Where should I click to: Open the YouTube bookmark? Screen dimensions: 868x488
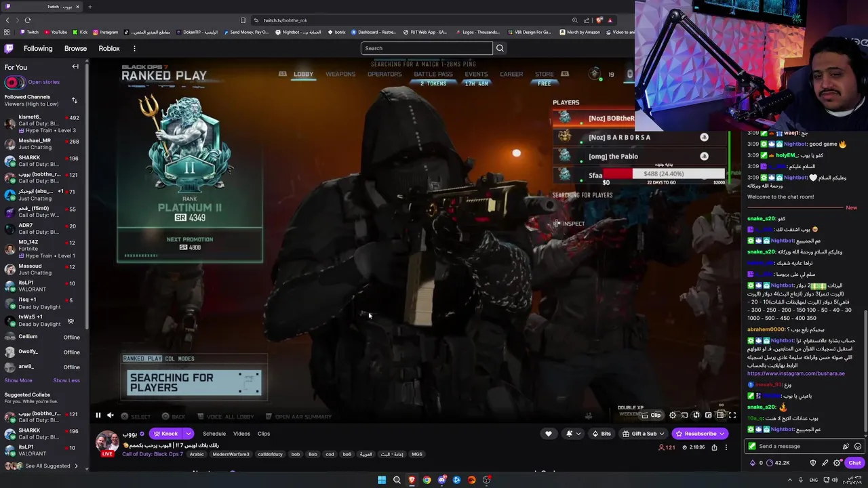[x=55, y=32]
